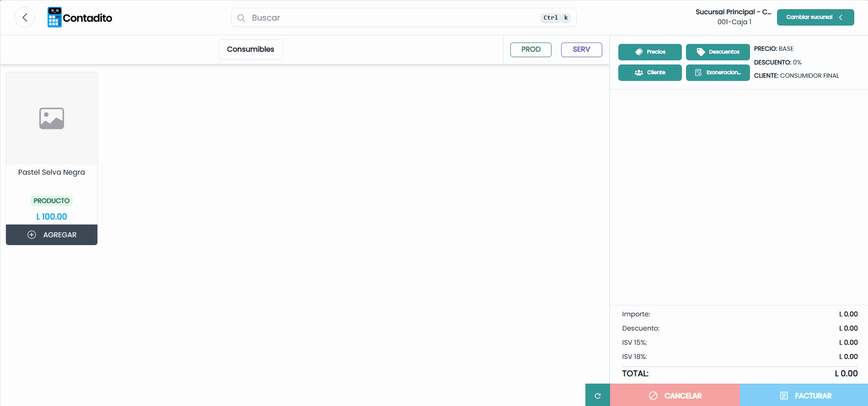Select the Pastel Selva Negra image thumbnail
Image resolution: width=868 pixels, height=406 pixels.
52,118
